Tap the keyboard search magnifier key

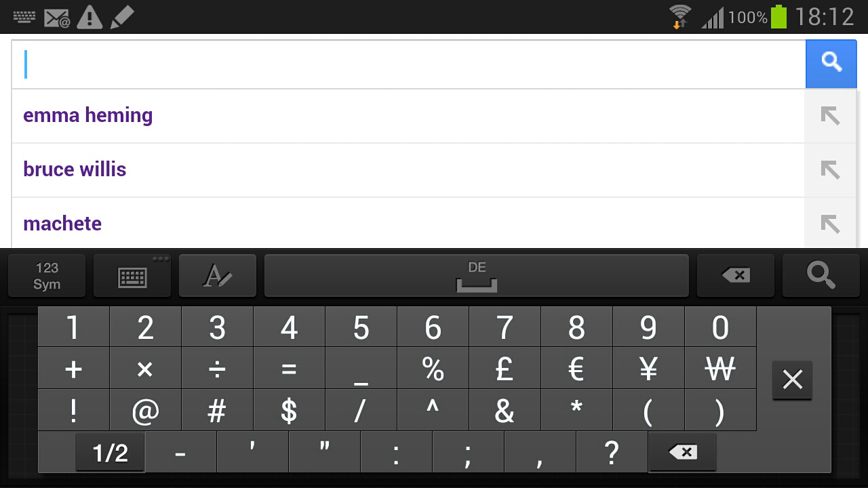[821, 276]
